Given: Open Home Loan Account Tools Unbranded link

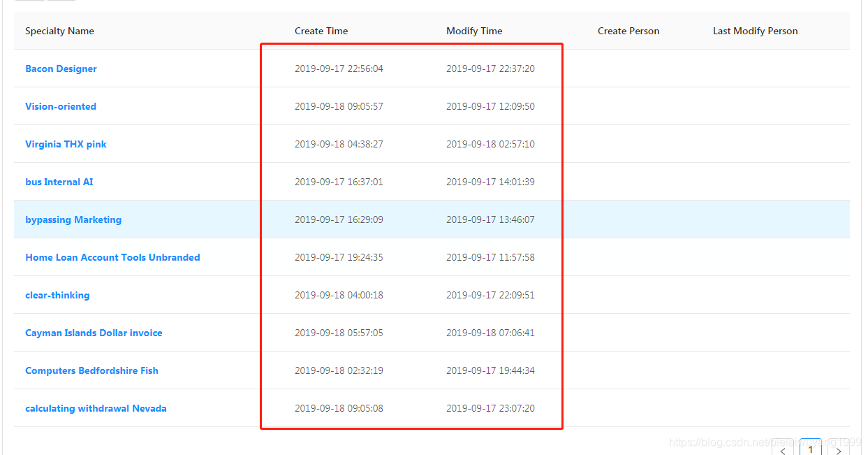Looking at the screenshot, I should 112,257.
